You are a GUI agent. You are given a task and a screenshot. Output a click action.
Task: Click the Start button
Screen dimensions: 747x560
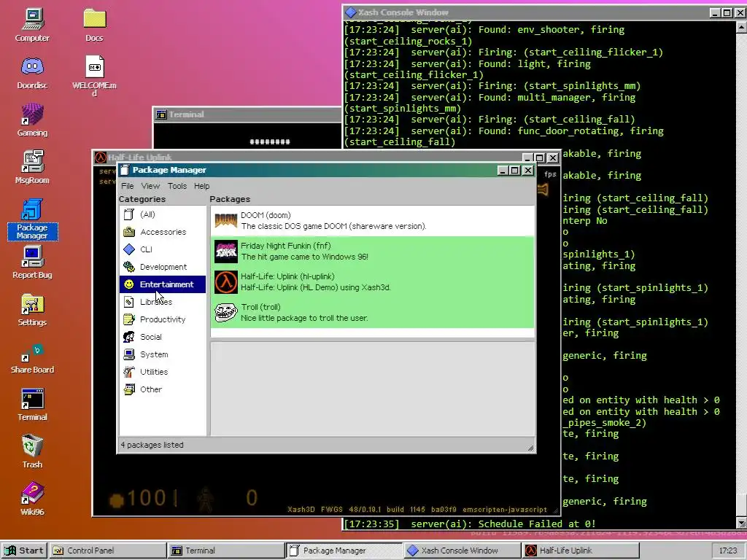[24, 551]
